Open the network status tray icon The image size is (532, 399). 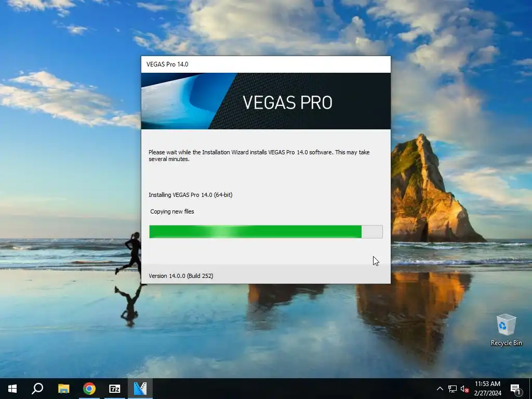pos(453,389)
